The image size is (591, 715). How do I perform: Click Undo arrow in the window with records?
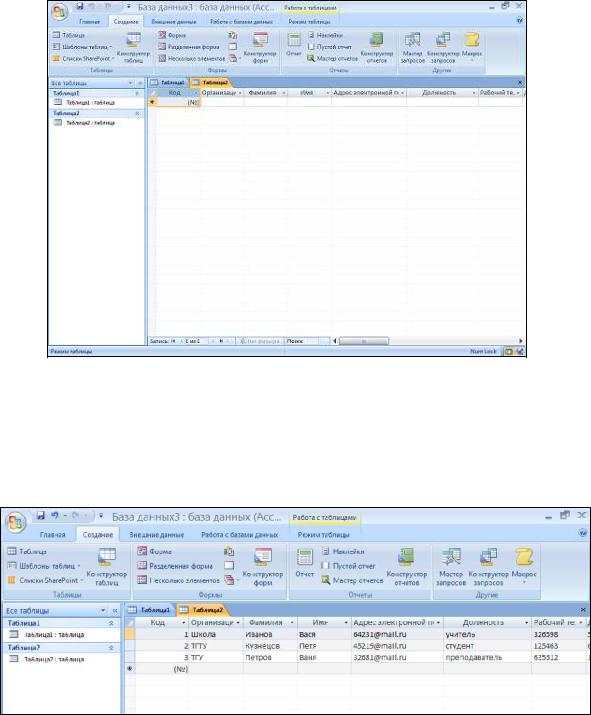55,516
